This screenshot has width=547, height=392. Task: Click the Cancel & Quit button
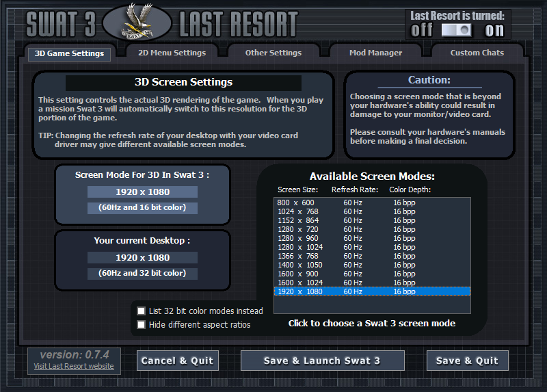pyautogui.click(x=178, y=361)
